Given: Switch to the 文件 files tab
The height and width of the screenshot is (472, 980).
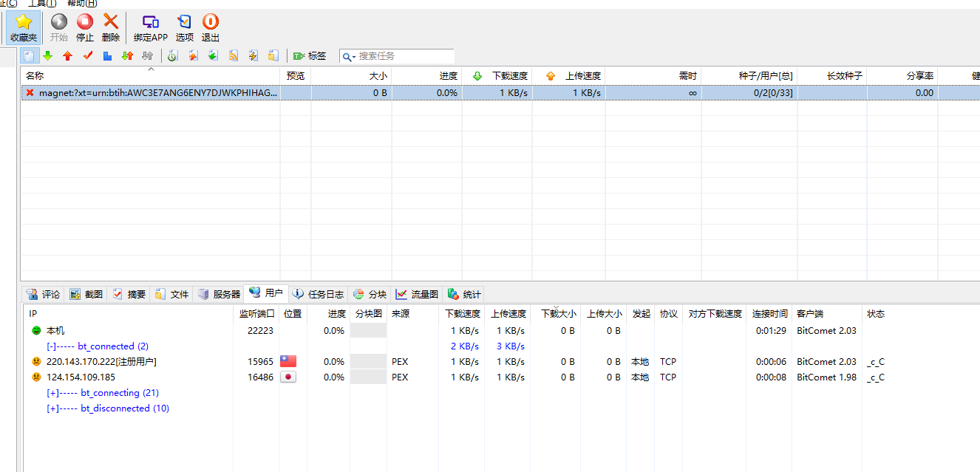Looking at the screenshot, I should (x=171, y=294).
